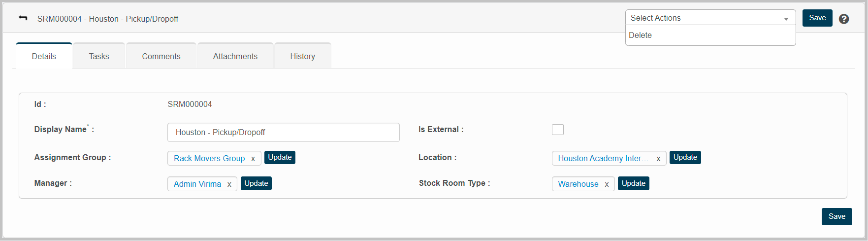Viewport: 868px width, 241px height.
Task: Click the bottom Save button
Action: click(836, 216)
